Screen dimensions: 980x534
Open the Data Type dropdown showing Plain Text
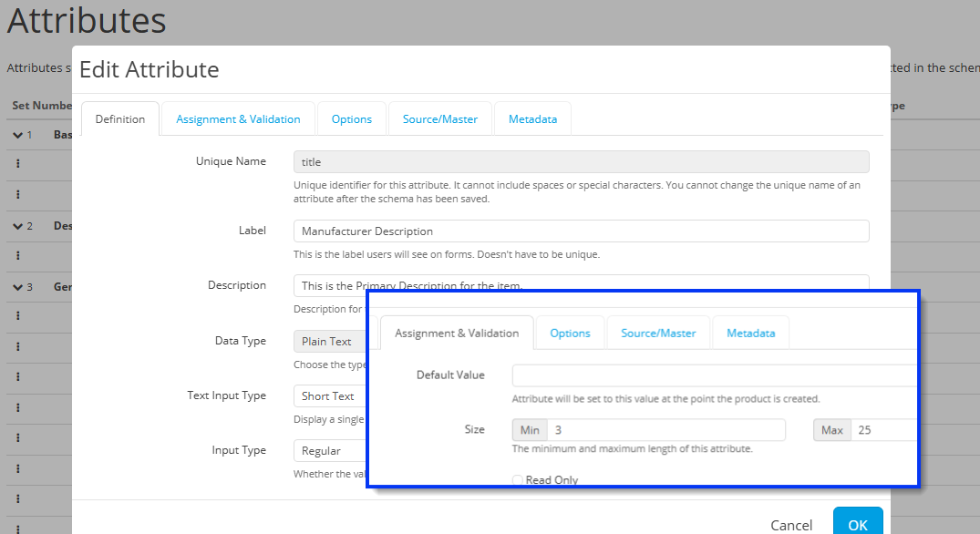pos(329,342)
